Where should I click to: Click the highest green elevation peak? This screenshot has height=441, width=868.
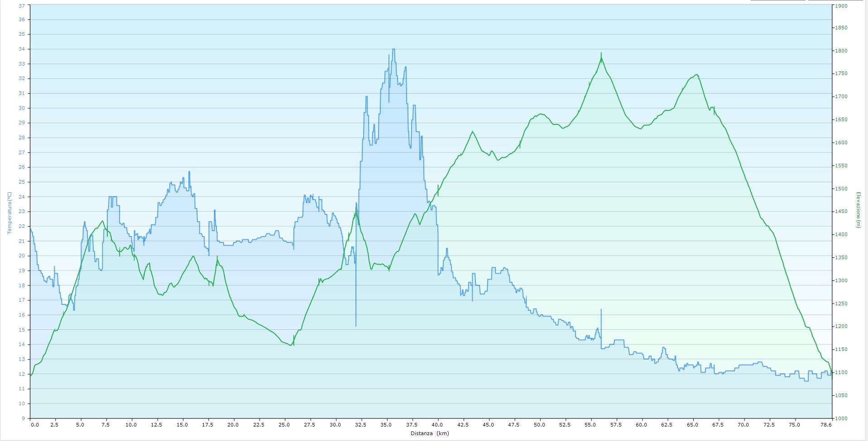coord(601,53)
